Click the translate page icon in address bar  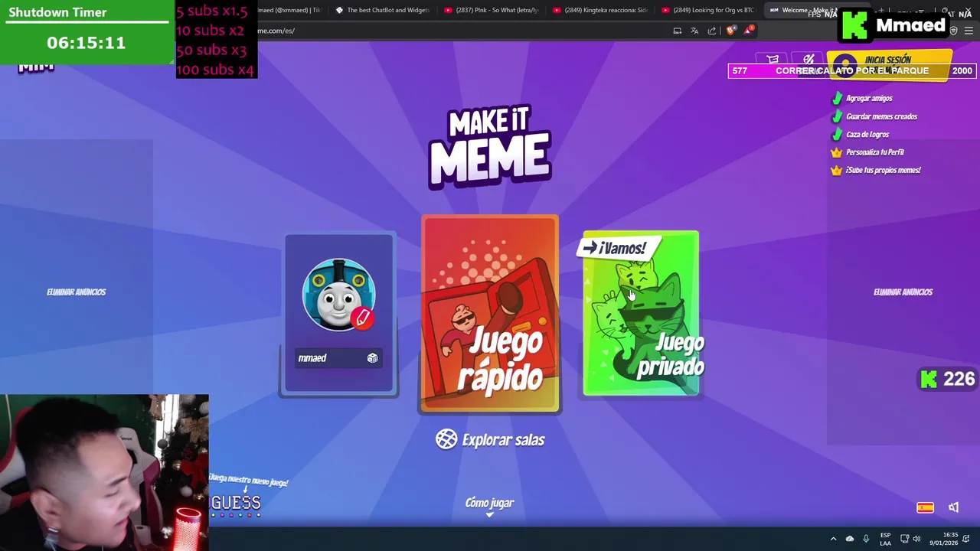(x=694, y=31)
